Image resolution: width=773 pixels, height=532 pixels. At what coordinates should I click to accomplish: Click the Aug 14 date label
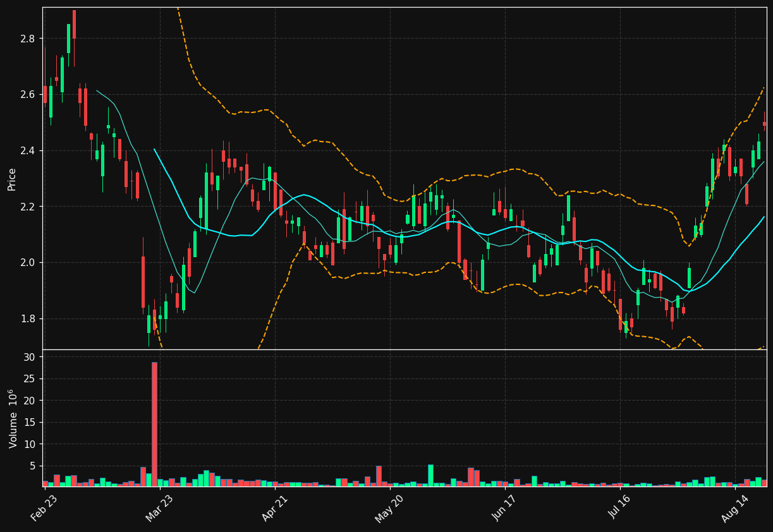[x=734, y=509]
